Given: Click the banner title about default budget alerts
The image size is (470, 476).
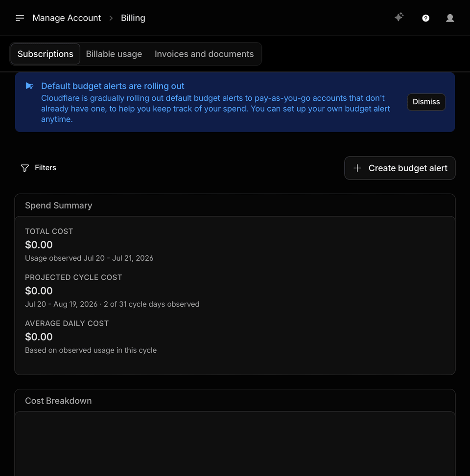Looking at the screenshot, I should coord(113,86).
